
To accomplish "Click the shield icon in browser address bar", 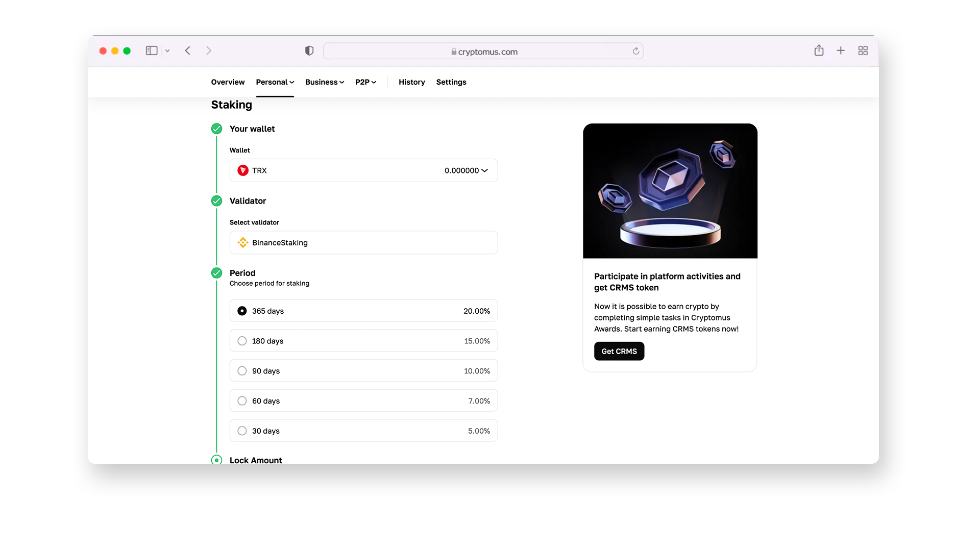I will click(309, 51).
